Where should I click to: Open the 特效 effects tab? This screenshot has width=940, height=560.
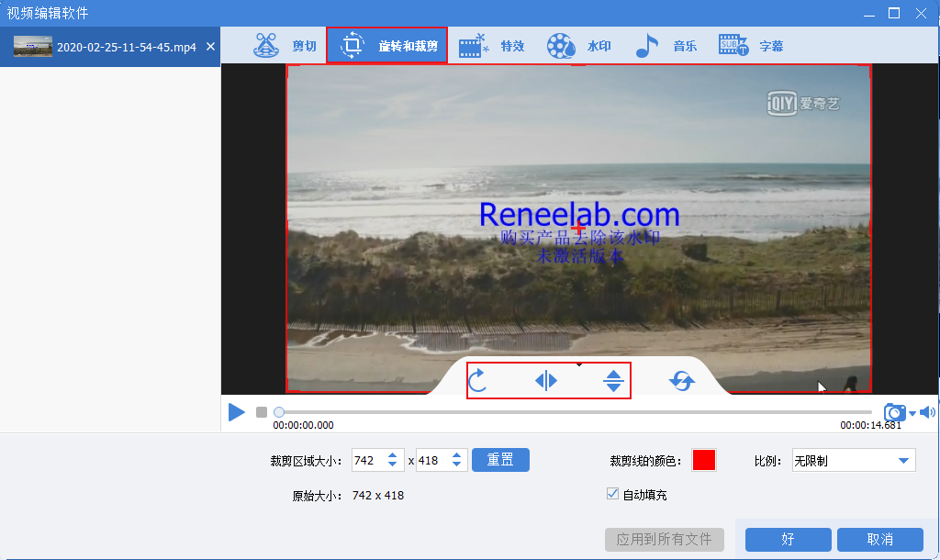tap(491, 46)
